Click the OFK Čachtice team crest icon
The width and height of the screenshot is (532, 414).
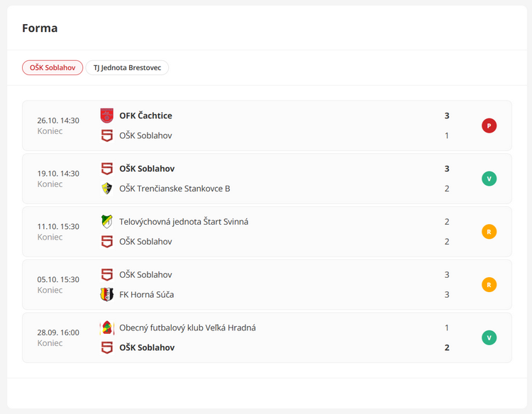(x=107, y=116)
